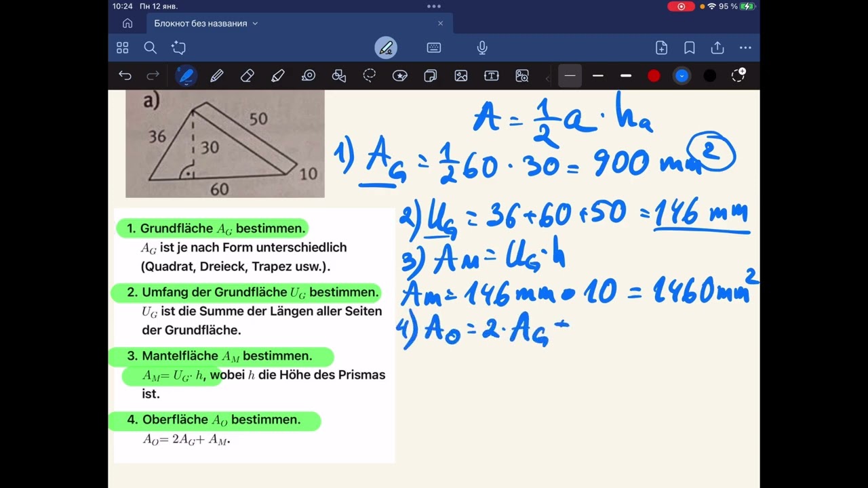Tap the text '(Quadrat, Dreieck, Trapez usw.).'

point(235,266)
